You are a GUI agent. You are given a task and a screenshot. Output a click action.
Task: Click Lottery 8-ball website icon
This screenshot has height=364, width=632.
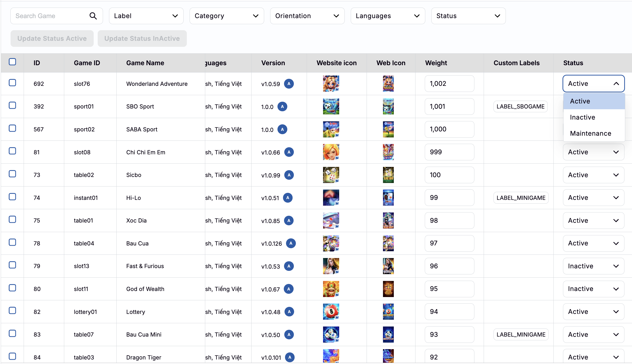click(x=331, y=312)
